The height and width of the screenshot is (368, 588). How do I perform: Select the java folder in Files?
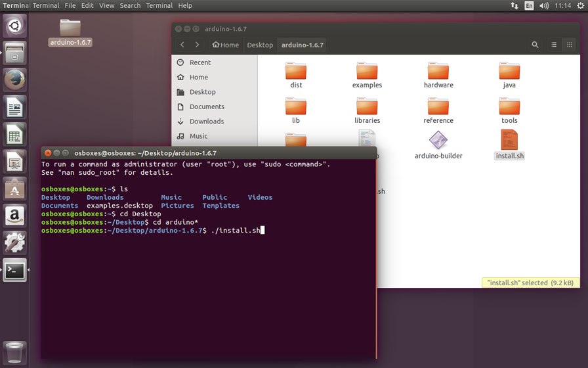pyautogui.click(x=509, y=76)
